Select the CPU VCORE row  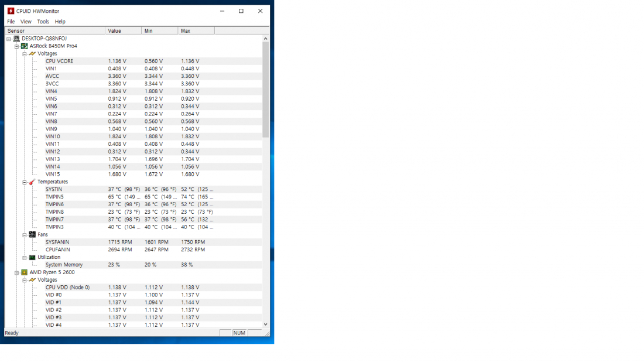pyautogui.click(x=153, y=62)
